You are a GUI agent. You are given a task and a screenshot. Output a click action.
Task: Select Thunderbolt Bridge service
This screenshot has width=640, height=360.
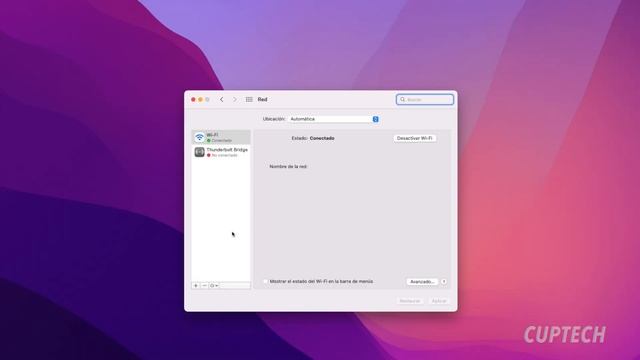tap(221, 152)
